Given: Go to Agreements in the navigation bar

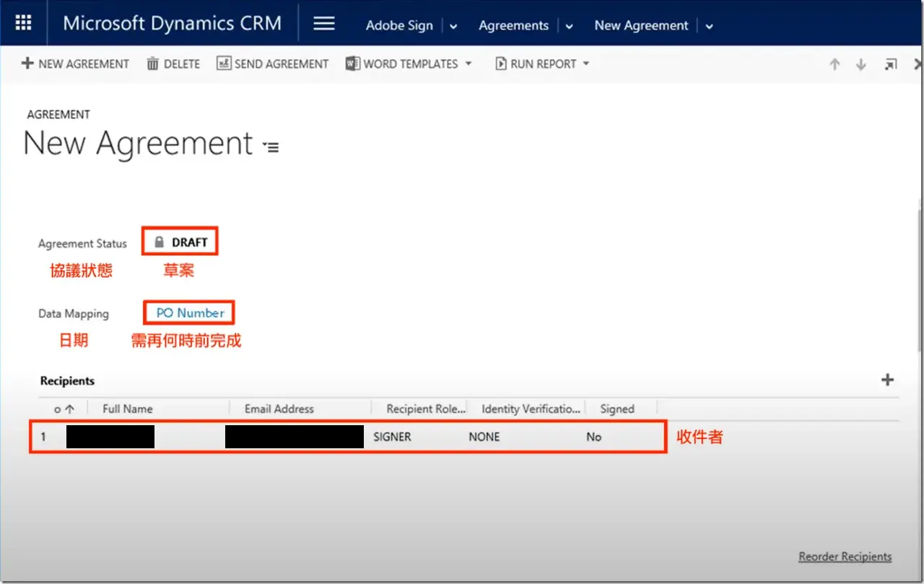Looking at the screenshot, I should pyautogui.click(x=513, y=26).
